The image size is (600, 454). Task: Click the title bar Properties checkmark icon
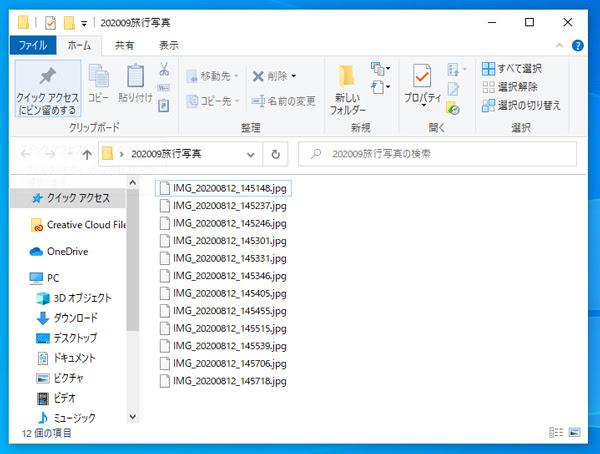[51, 23]
